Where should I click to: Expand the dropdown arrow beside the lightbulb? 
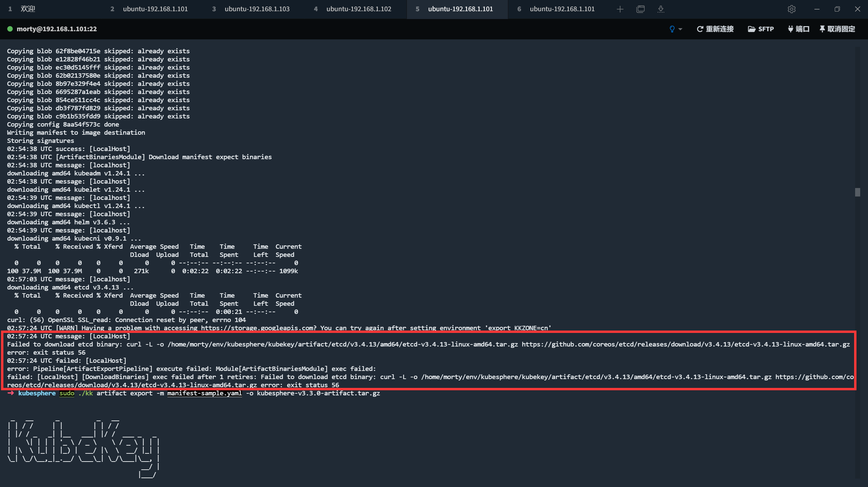(x=680, y=29)
